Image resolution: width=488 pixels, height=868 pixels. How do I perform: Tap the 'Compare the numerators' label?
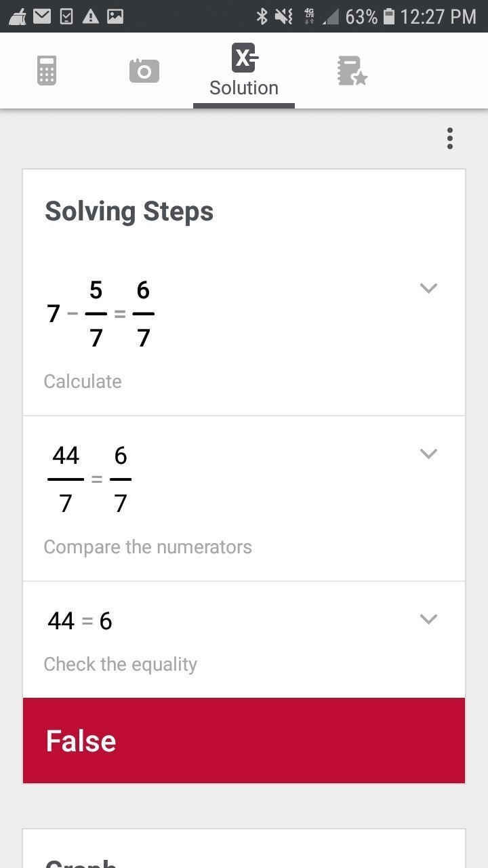pyautogui.click(x=148, y=547)
